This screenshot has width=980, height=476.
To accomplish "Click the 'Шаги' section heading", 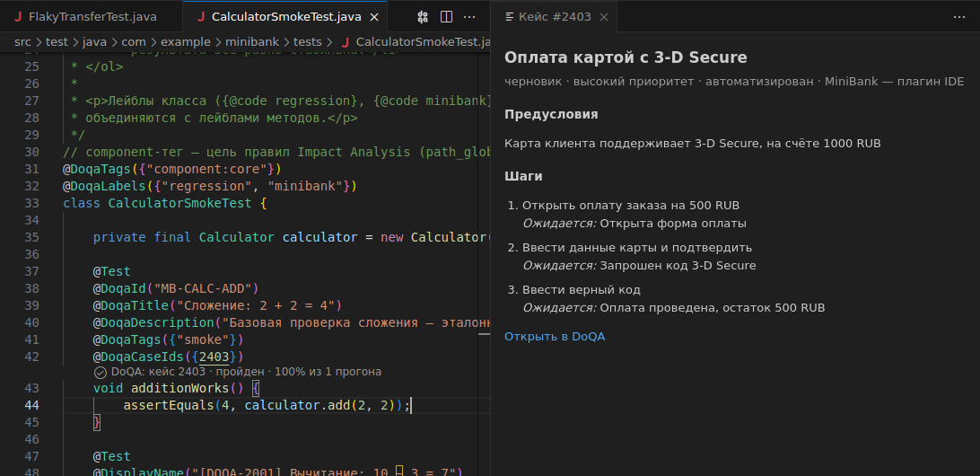I will point(523,176).
